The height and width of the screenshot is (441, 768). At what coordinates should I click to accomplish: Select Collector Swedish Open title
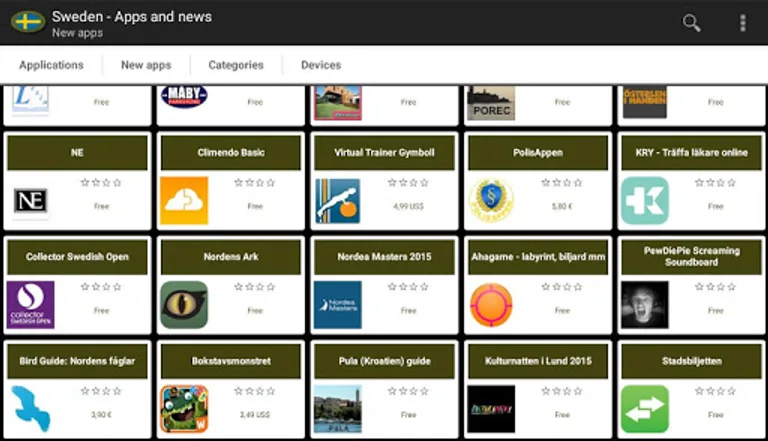(x=77, y=257)
